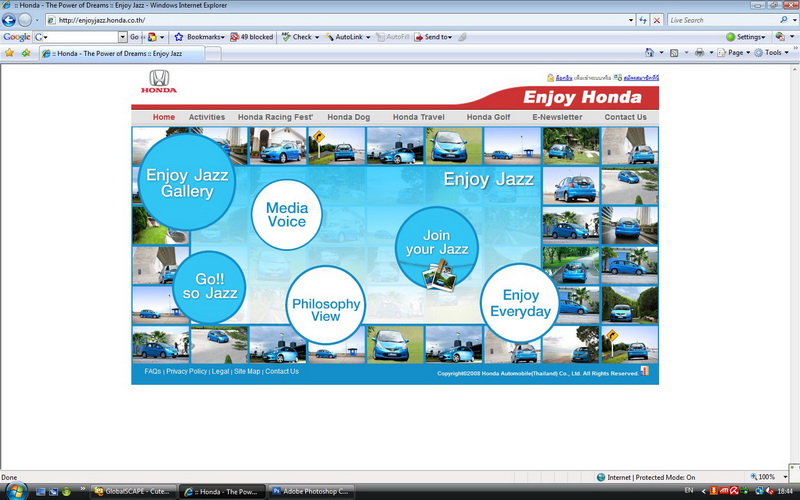800x500 pixels.
Task: Click the IE Home icon in command bar
Action: click(x=649, y=53)
